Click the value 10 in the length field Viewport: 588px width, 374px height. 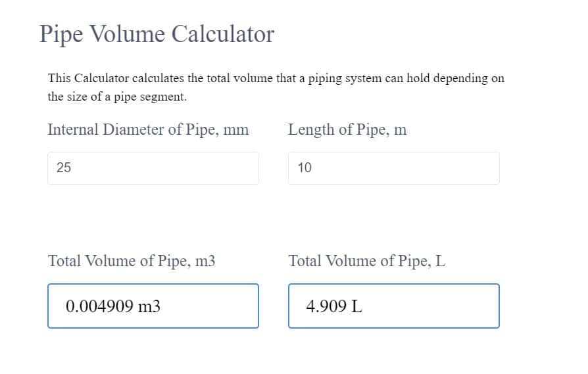click(x=305, y=168)
